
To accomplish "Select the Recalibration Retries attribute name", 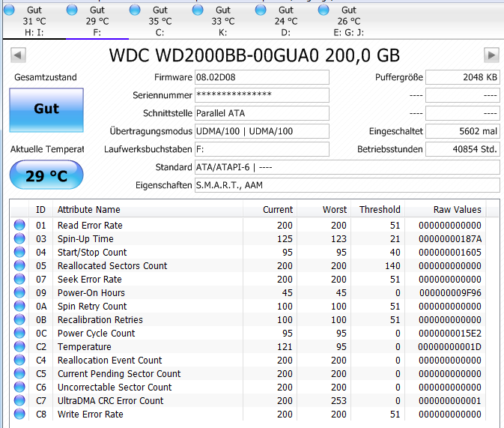I will pyautogui.click(x=100, y=320).
